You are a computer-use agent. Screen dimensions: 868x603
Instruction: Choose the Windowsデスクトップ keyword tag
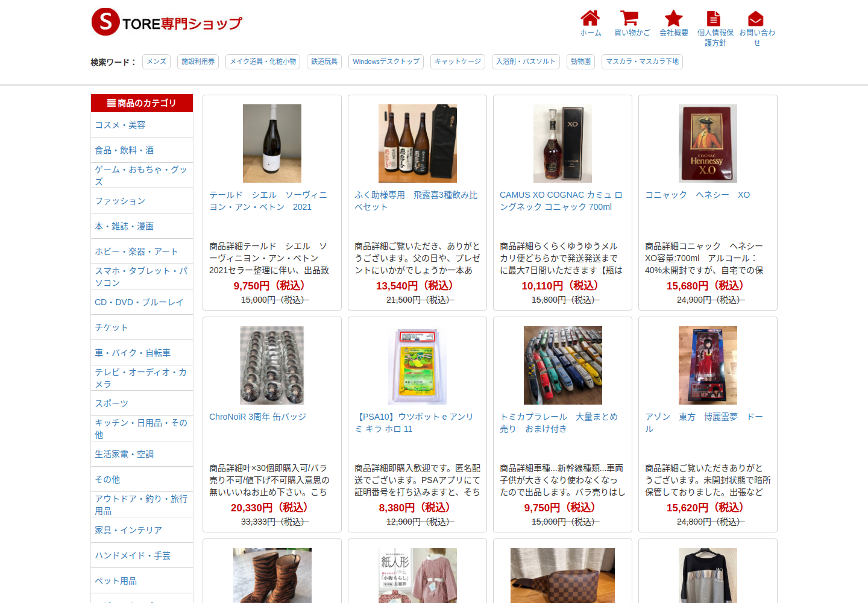(386, 62)
